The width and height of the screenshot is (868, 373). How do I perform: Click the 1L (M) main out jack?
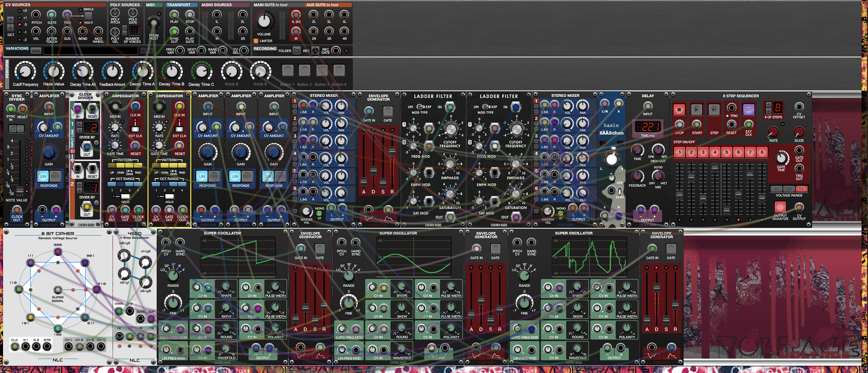tap(296, 15)
